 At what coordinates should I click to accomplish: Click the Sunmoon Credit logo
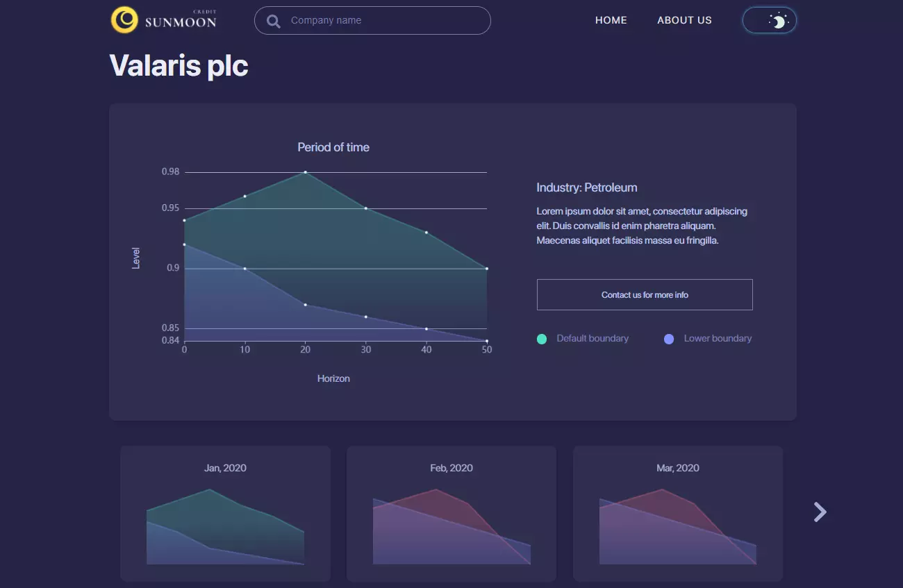pyautogui.click(x=164, y=19)
